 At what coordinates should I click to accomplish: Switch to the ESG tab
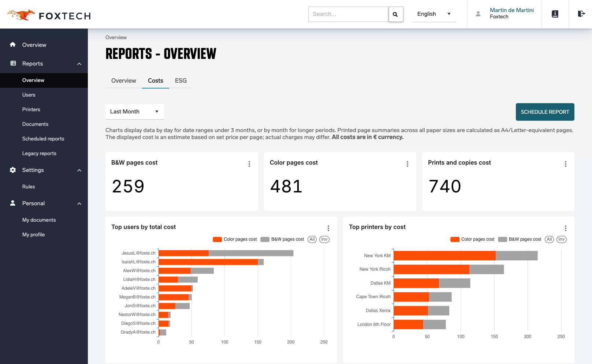click(x=180, y=80)
